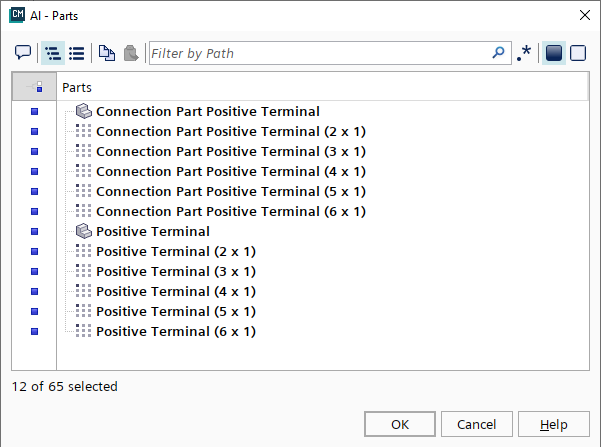Click the selection column header icon
601x447 pixels.
tap(34, 87)
